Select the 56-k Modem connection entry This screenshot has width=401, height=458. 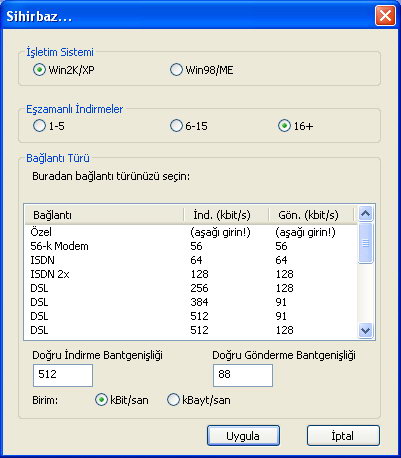pos(191,246)
